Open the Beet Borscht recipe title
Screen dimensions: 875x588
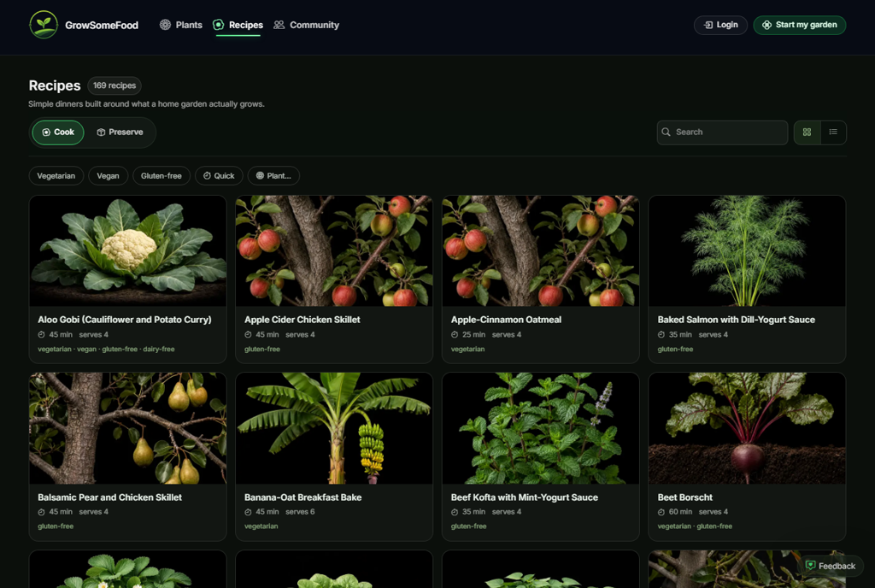(x=684, y=497)
